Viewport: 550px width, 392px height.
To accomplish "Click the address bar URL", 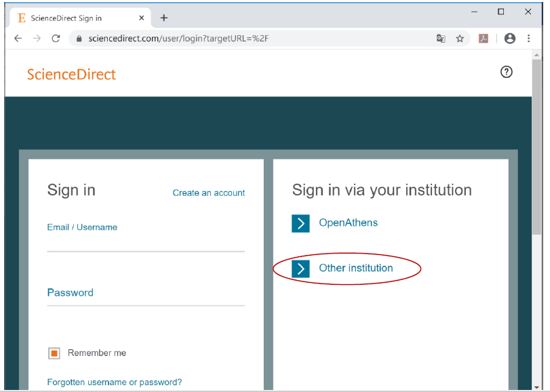I will [178, 38].
